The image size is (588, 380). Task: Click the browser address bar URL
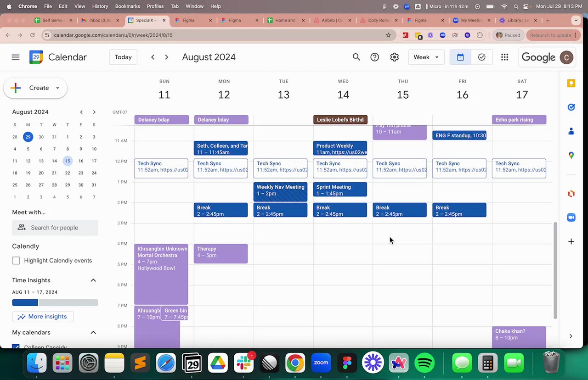(x=113, y=35)
